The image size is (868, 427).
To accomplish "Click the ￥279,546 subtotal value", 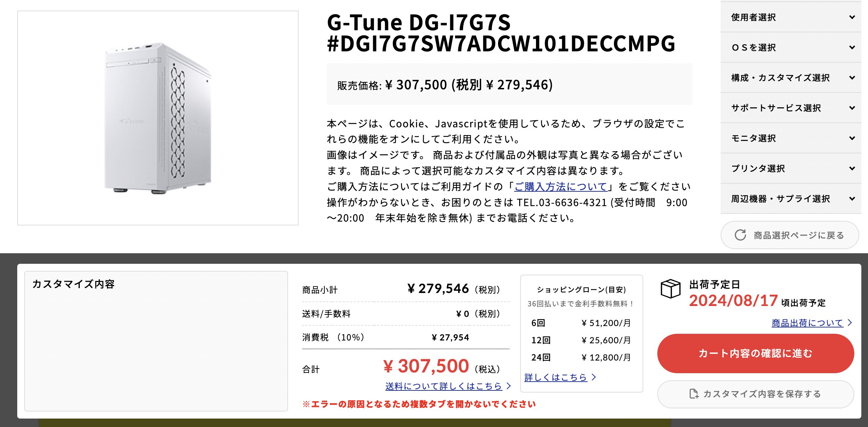I will [x=438, y=289].
